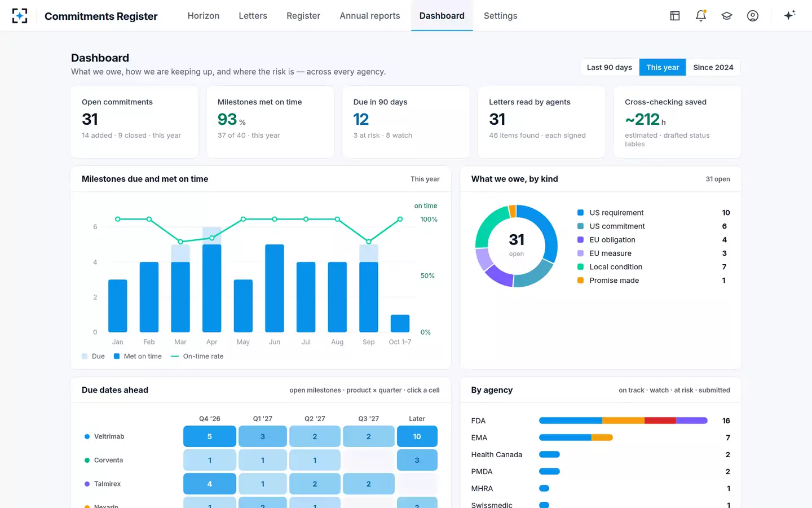Click Corventa Later cell showing 3
Screen dimensions: 812x508
point(417,460)
